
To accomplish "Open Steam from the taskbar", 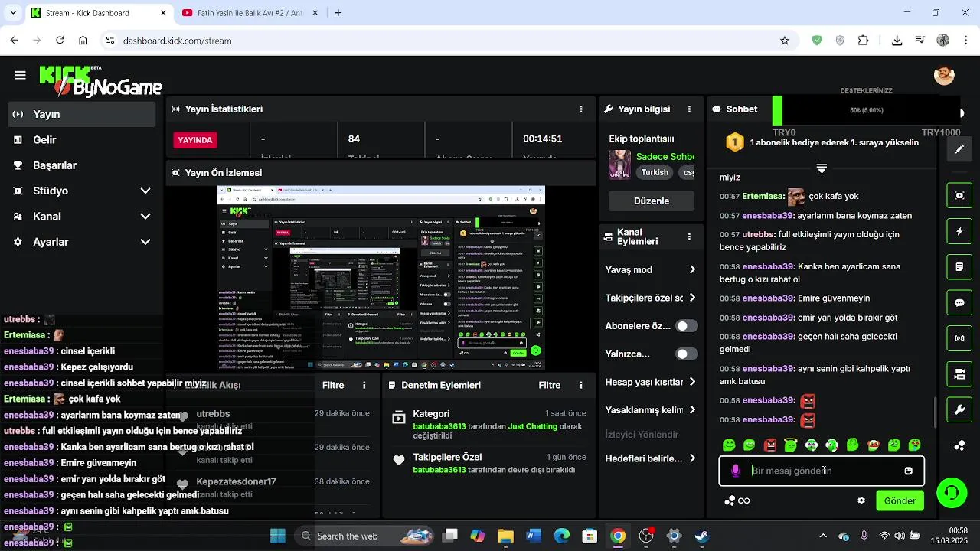I will (702, 536).
